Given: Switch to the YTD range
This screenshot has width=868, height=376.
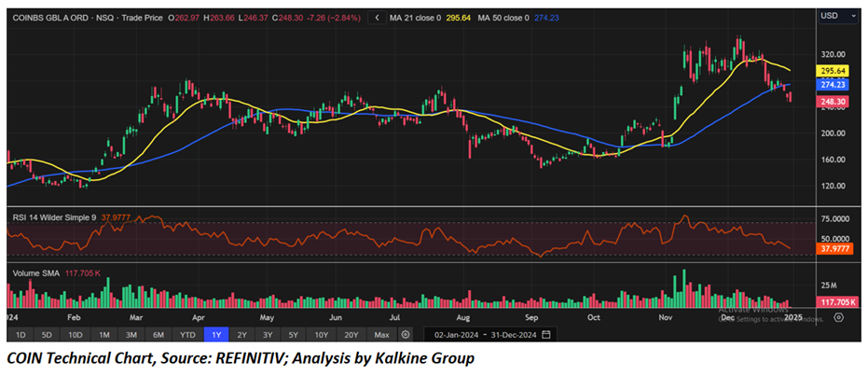Looking at the screenshot, I should [187, 335].
